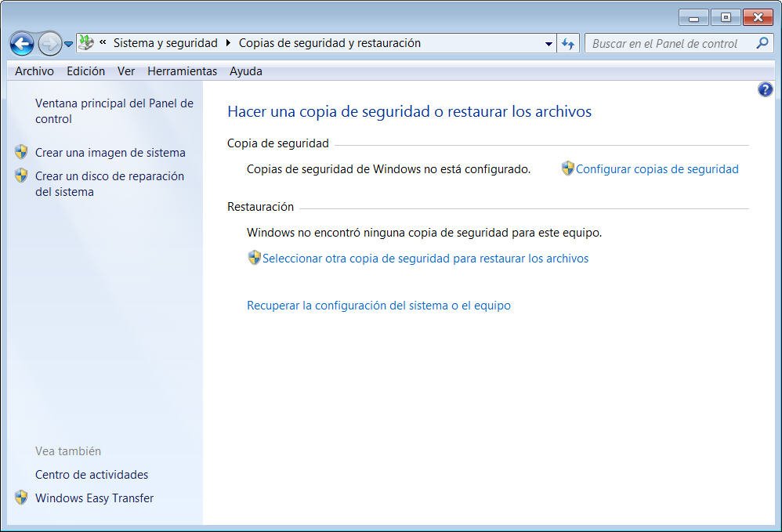Click the grayed Forward arrow button

[50, 44]
